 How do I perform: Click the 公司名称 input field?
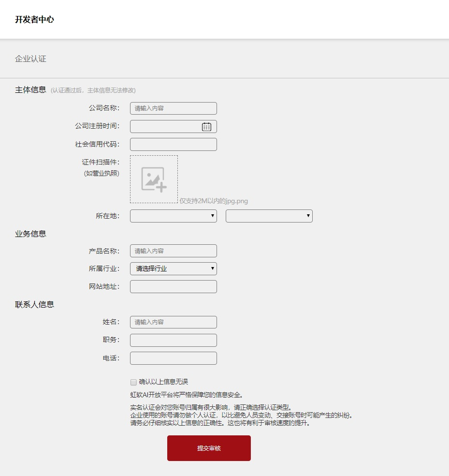(173, 108)
